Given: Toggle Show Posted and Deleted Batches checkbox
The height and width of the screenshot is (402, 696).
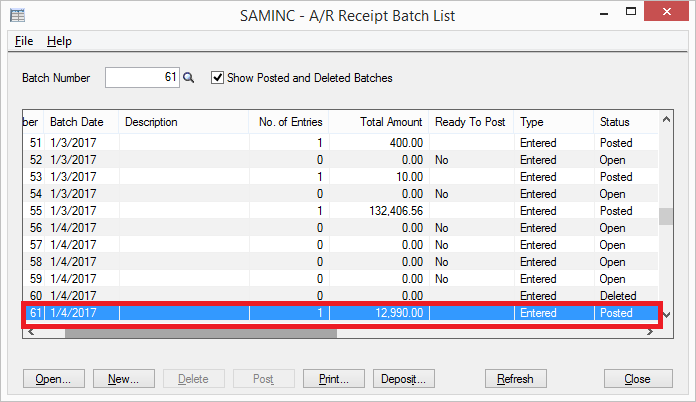Looking at the screenshot, I should (217, 78).
